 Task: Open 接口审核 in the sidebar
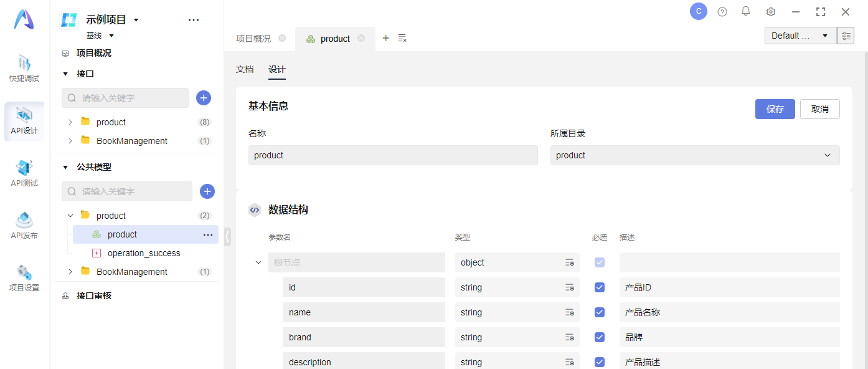click(x=94, y=295)
